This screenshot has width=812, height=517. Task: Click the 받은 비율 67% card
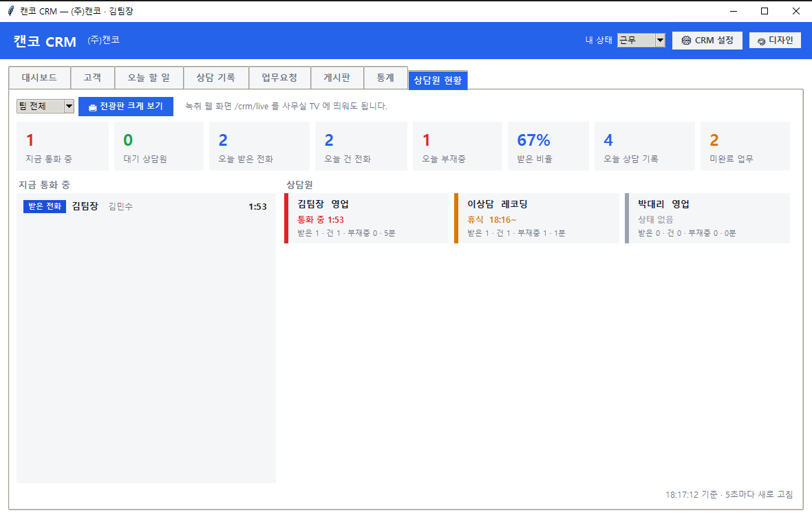[x=548, y=146]
